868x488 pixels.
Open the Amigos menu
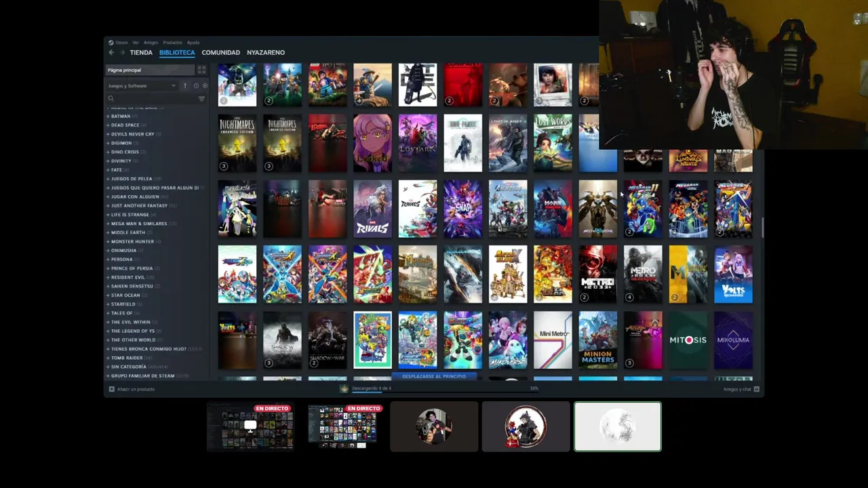(151, 43)
